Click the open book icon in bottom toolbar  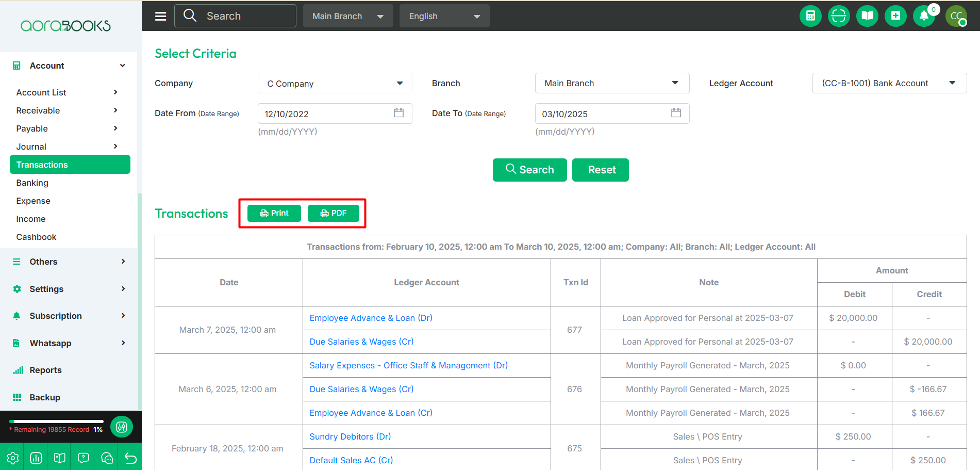click(60, 458)
